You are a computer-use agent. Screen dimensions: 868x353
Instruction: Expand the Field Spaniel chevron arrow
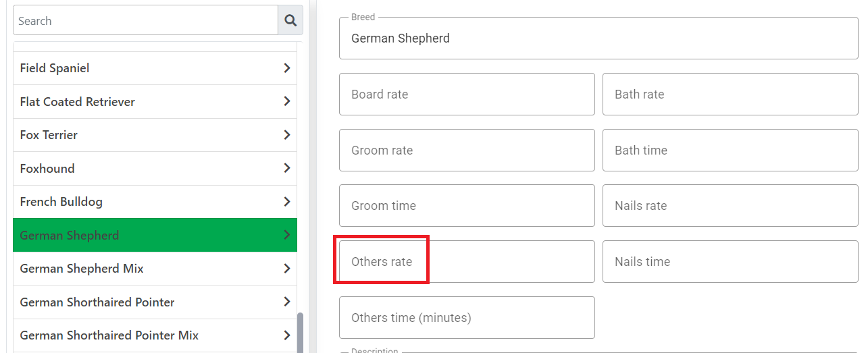(287, 68)
